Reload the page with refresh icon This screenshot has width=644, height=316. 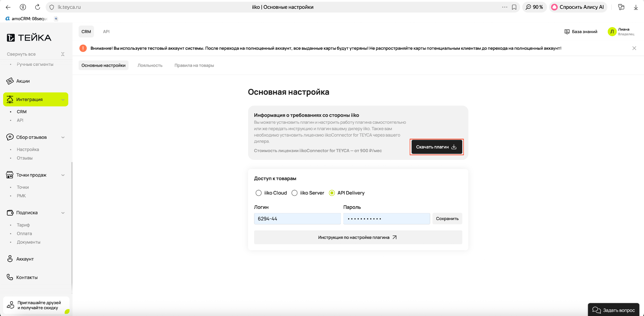click(37, 7)
